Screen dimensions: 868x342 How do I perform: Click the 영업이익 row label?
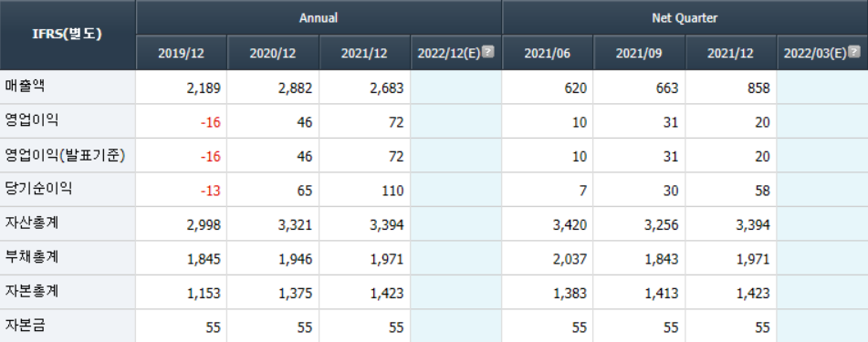click(x=32, y=120)
